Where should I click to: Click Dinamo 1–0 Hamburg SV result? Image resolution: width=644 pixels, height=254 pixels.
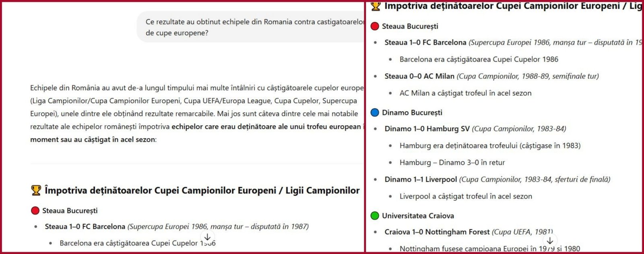coord(427,129)
